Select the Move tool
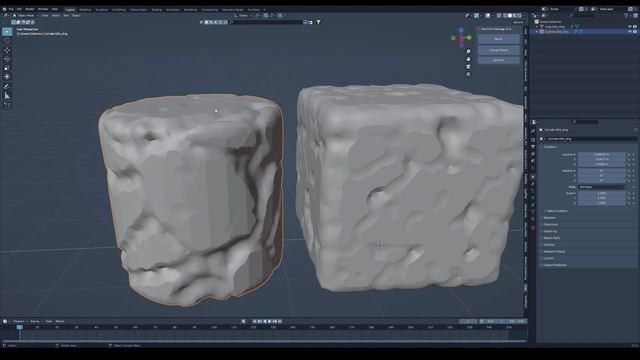640x360 pixels. [x=7, y=50]
